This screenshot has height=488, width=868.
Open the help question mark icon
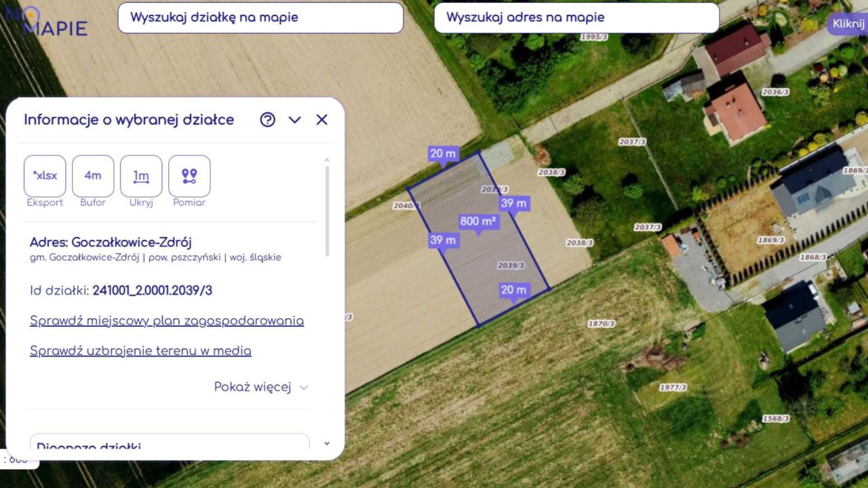click(268, 120)
